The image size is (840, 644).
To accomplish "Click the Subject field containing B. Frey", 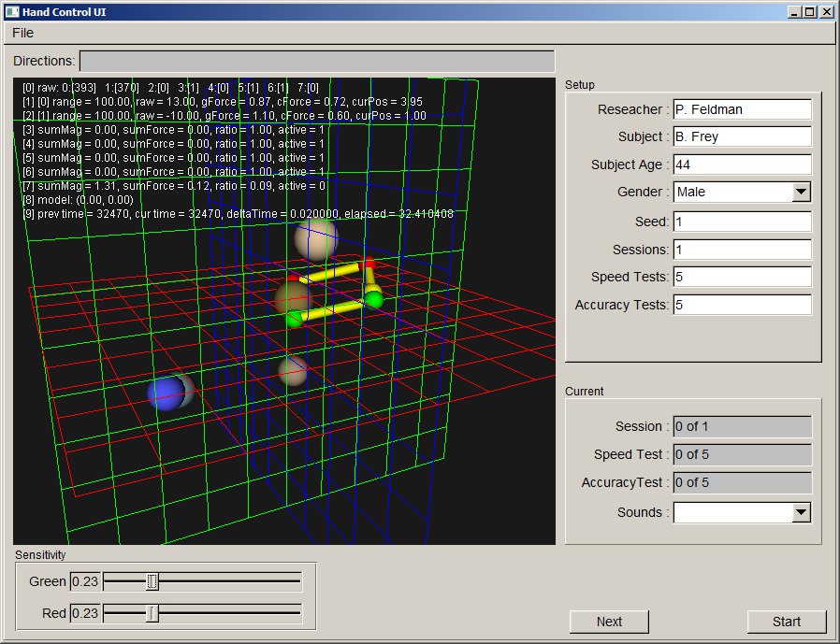I will pyautogui.click(x=742, y=136).
